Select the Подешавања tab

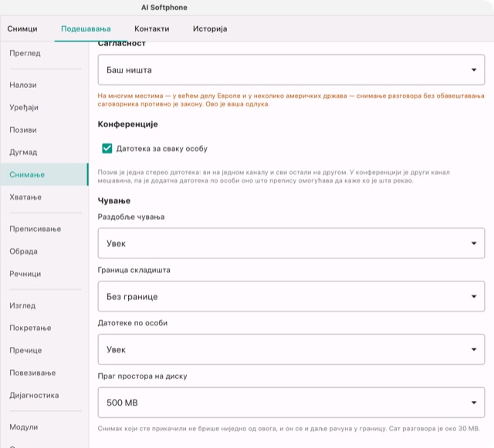point(86,29)
